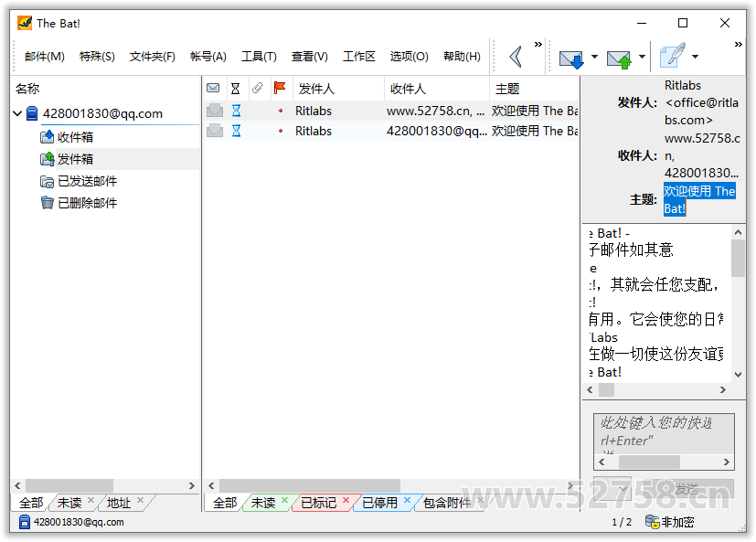Collapse the 428001830@qq.com account tree
Screen dimensions: 756x542
coord(18,114)
